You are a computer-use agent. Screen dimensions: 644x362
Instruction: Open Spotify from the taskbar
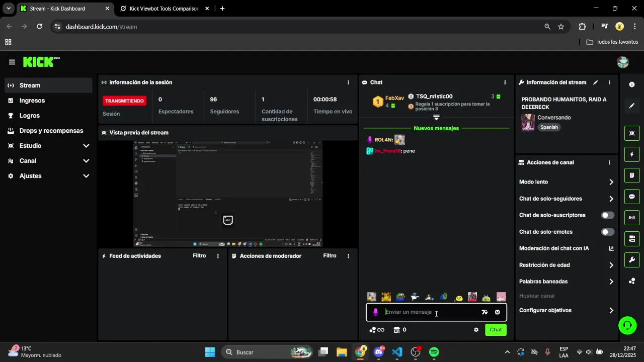(434, 352)
